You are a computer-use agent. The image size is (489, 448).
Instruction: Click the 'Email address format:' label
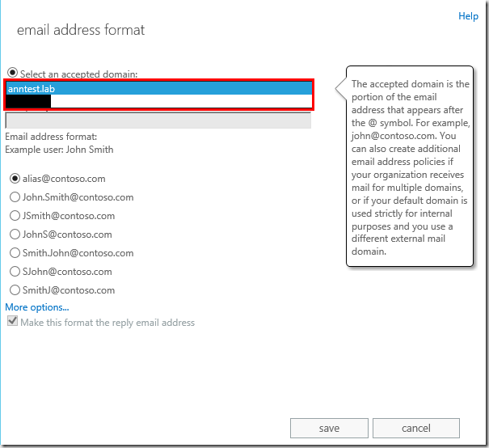51,137
